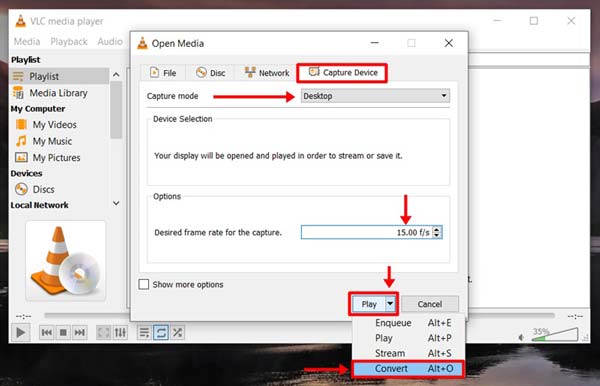
Task: Decrease frame rate with down stepper
Action: [x=437, y=235]
